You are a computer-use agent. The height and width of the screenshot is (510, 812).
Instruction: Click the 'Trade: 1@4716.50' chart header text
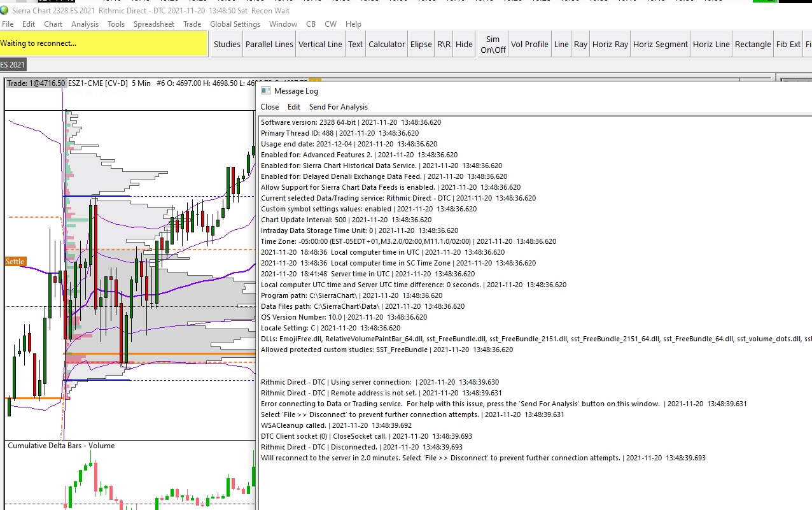click(x=36, y=83)
